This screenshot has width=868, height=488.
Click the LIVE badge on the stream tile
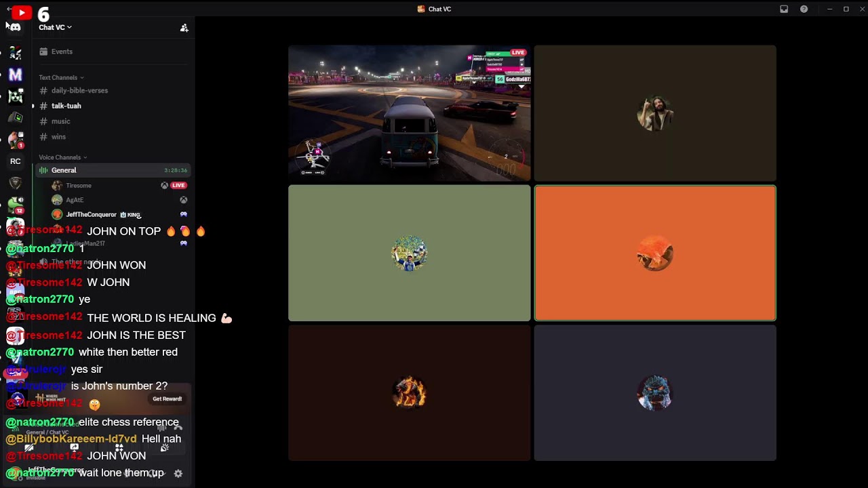[x=519, y=52]
